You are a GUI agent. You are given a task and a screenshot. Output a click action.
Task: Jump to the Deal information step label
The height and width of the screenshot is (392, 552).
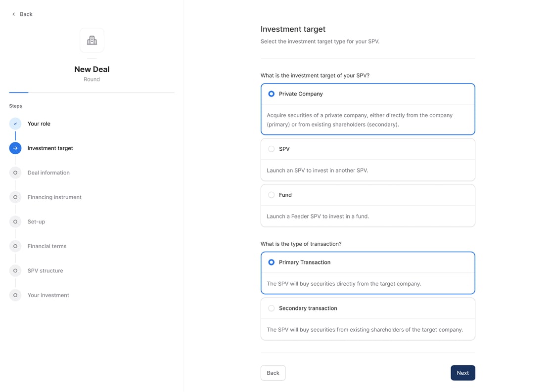[x=48, y=173]
